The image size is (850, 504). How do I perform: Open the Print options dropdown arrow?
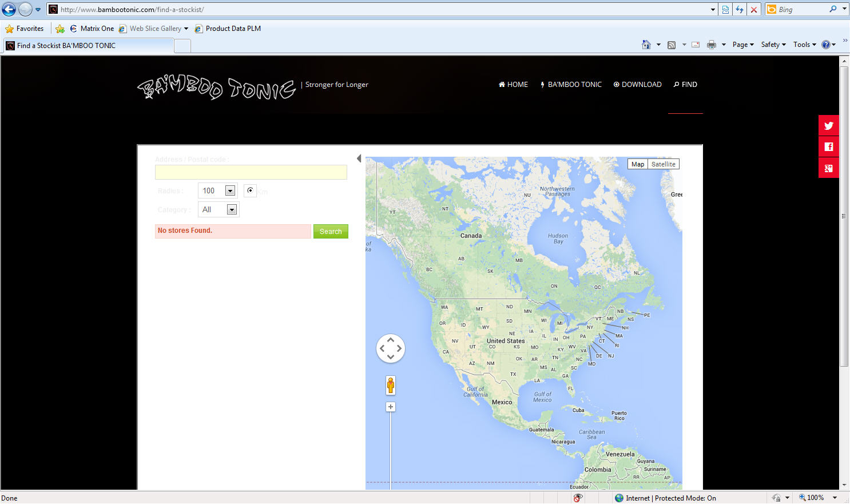(724, 45)
